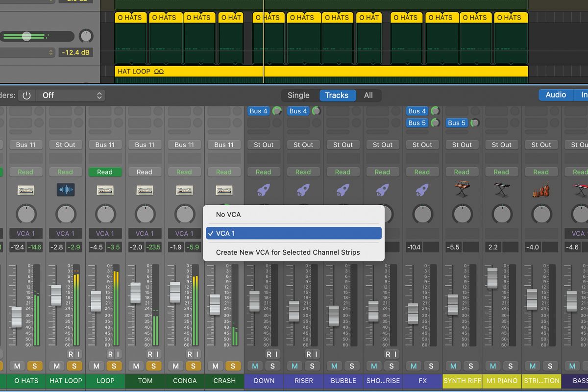
Task: Unsolo the TOM channel
Action: click(x=154, y=366)
